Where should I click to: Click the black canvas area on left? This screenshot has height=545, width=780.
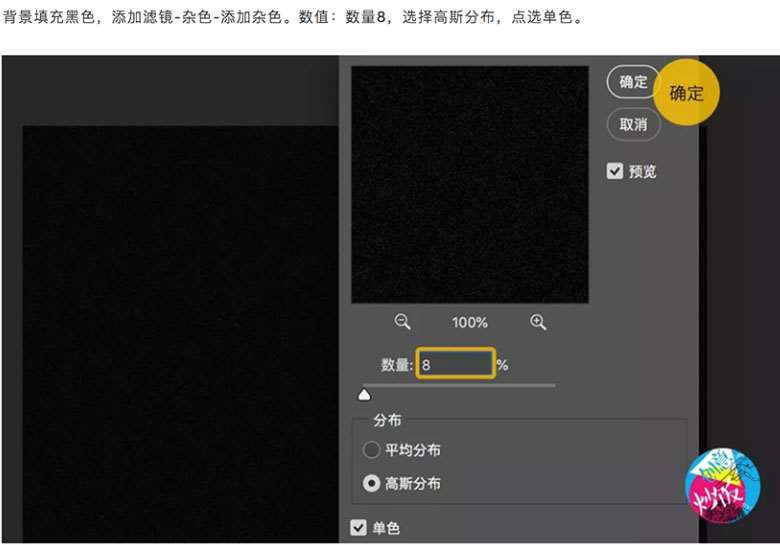(x=180, y=330)
